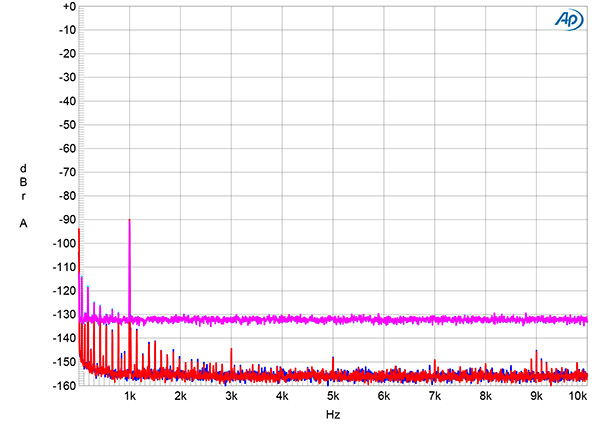Click the 2k x-axis tick label
Viewport: 600px width, 427px height.
coord(180,397)
